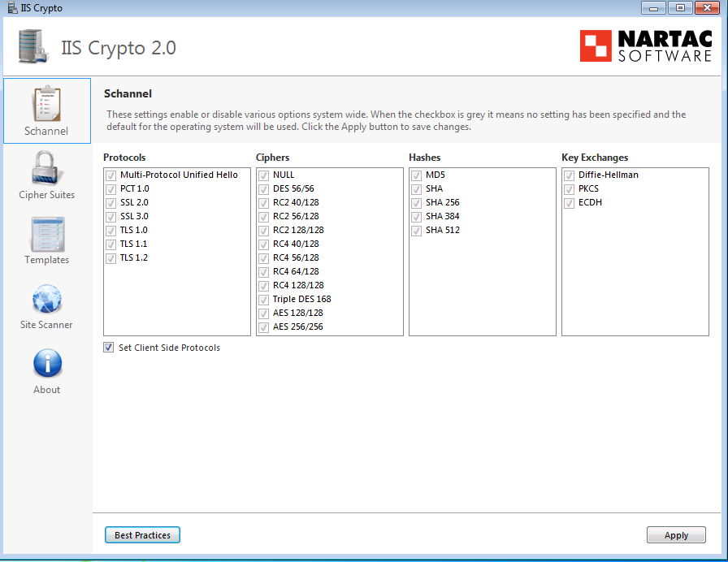This screenshot has width=728, height=562.
Task: Toggle the RC4 64/128 cipher checkbox
Action: [x=264, y=272]
